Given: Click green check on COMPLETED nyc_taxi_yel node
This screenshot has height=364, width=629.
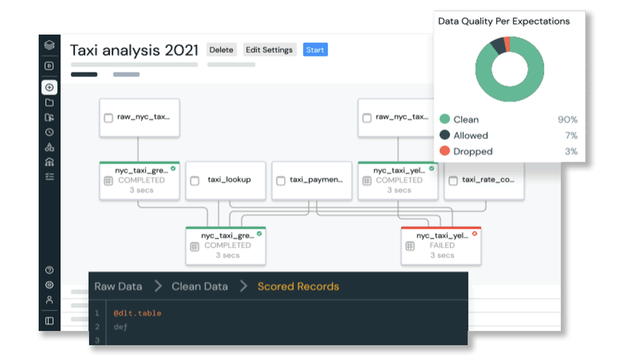Looking at the screenshot, I should pos(432,168).
